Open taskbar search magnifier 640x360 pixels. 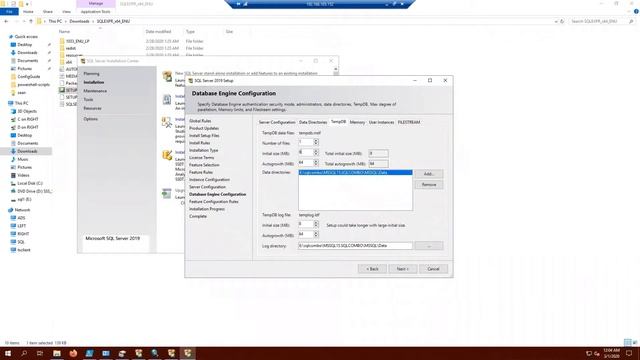pos(24,353)
